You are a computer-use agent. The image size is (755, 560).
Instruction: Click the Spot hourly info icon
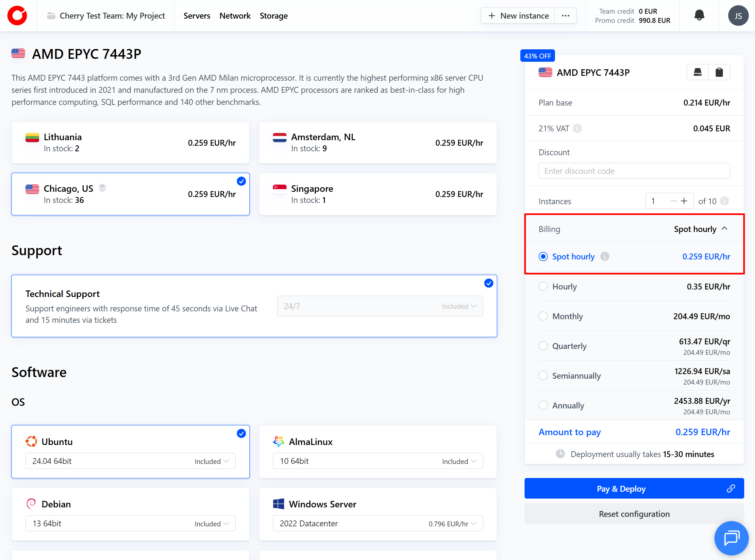pos(604,256)
